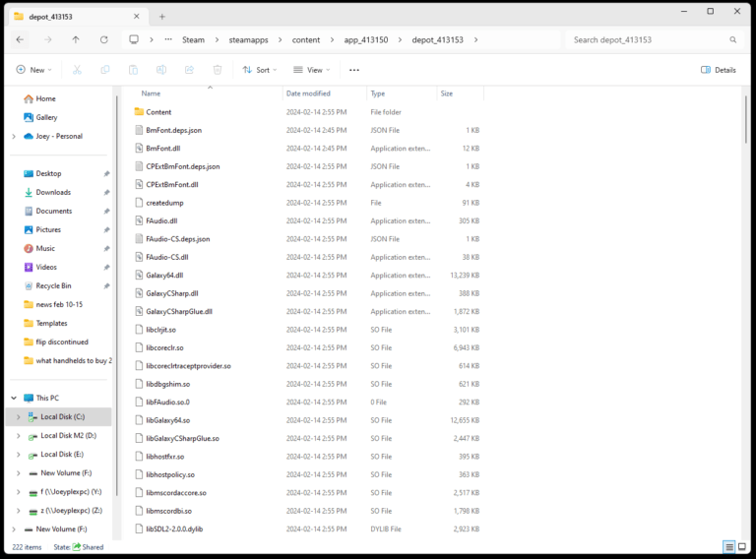Select steamapps in breadcrumb path
This screenshot has height=559, width=756.
(x=248, y=39)
